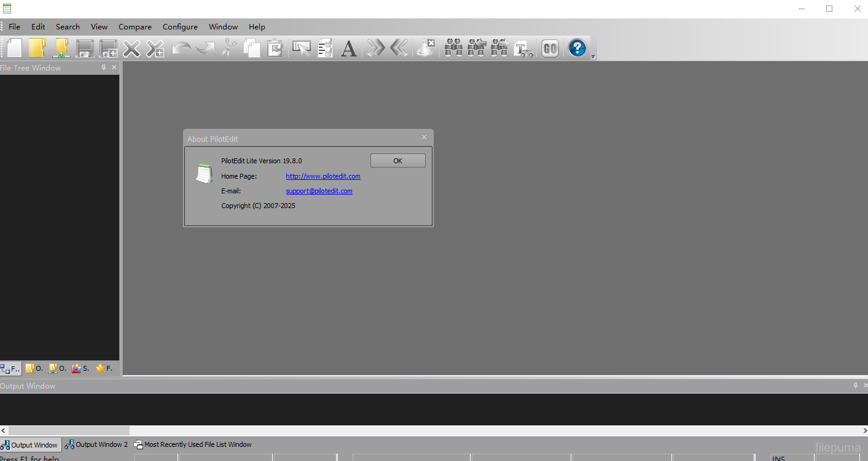Open Find with the plain binoculars icon
Screen dimensions: 868x461
(x=453, y=48)
